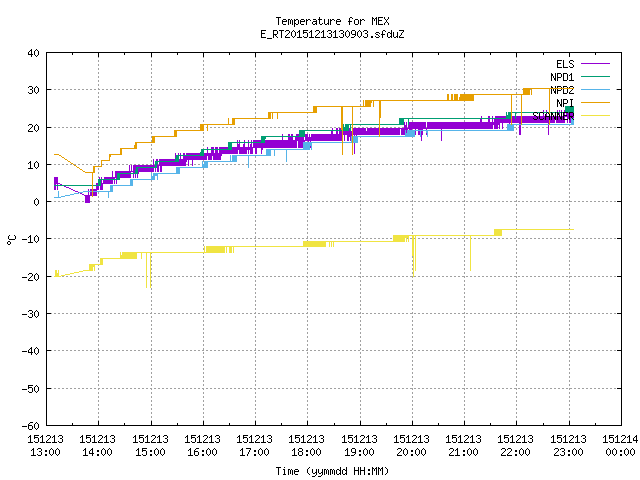Select the filename E_RT20151213130903.sfduZ

click(x=332, y=34)
